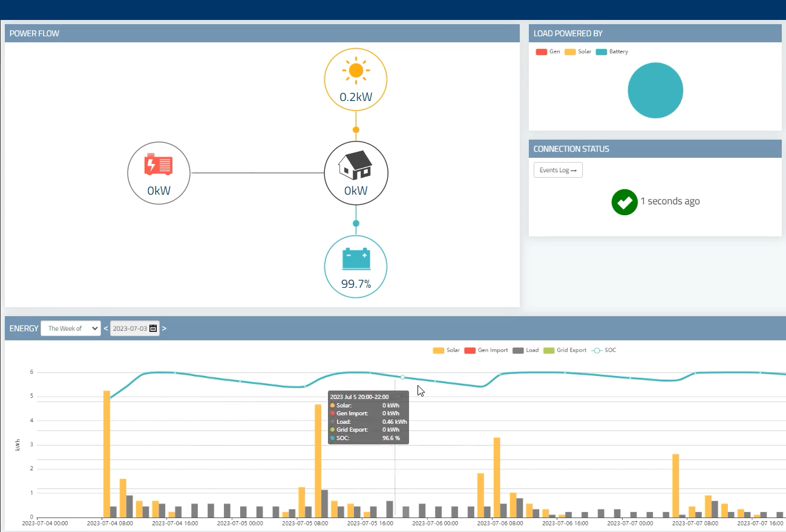Click the ENERGY panel title
Image resolution: width=786 pixels, height=532 pixels.
coord(24,328)
